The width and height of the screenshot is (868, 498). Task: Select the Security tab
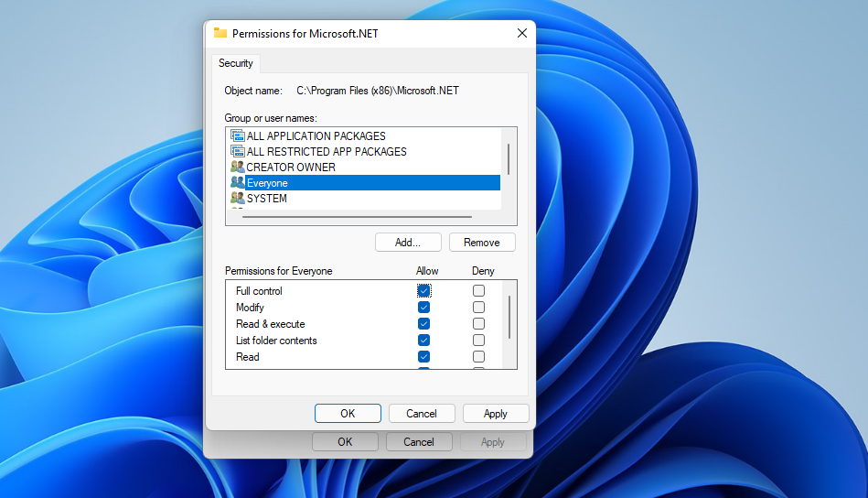point(236,63)
